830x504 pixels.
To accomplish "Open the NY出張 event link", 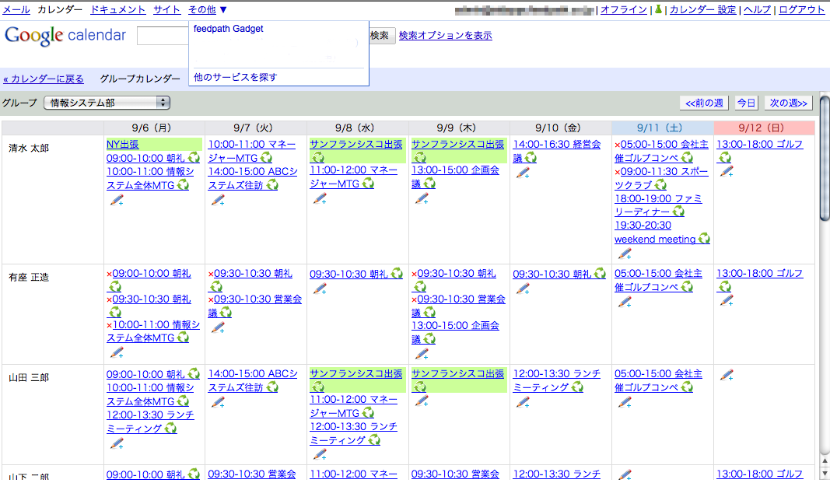I will pos(123,145).
